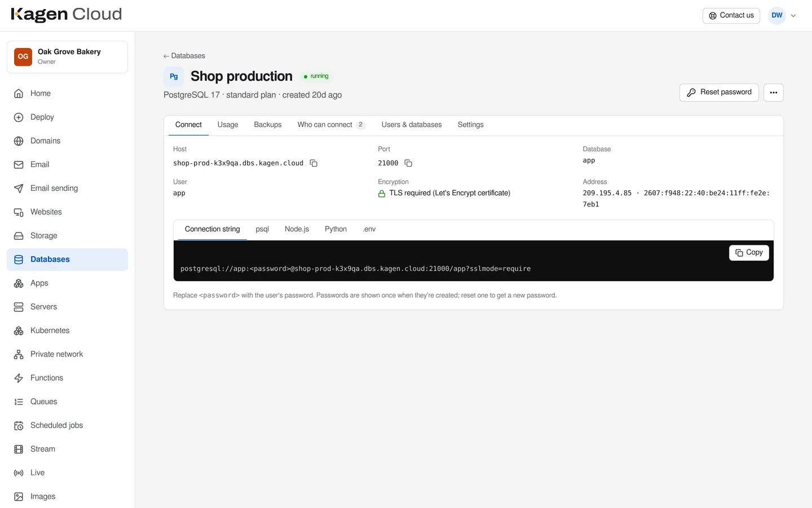812x508 pixels.
Task: Open the more actions ellipsis menu
Action: click(x=773, y=93)
